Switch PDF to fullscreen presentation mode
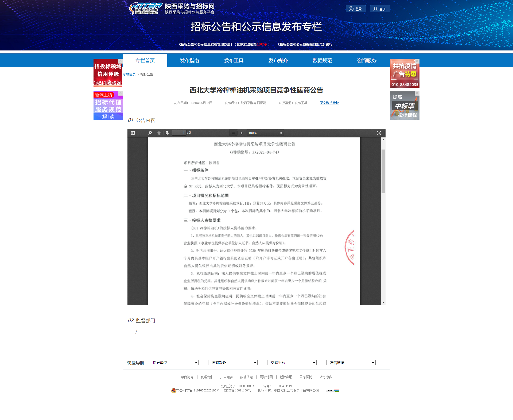The height and width of the screenshot is (420, 513). tap(379, 133)
